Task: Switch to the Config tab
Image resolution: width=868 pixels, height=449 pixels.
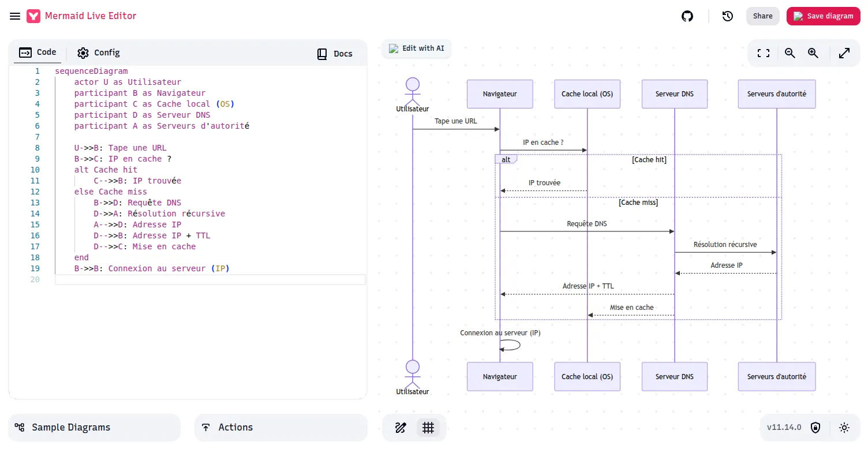Action: (99, 53)
